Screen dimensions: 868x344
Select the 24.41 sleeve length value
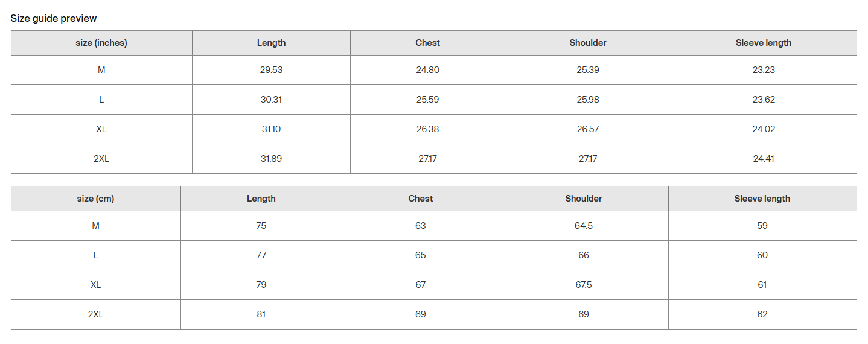tap(763, 159)
